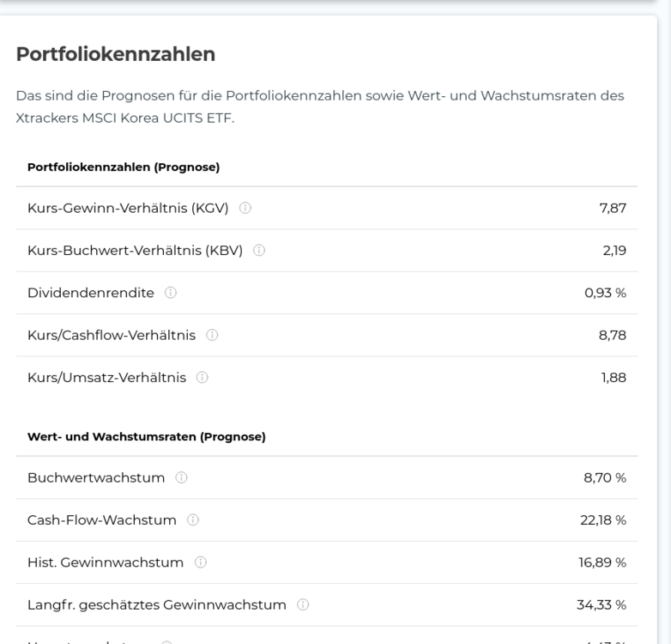
Task: Click the Hist. Gewinnwachstum value 16,89 %
Action: (x=602, y=562)
